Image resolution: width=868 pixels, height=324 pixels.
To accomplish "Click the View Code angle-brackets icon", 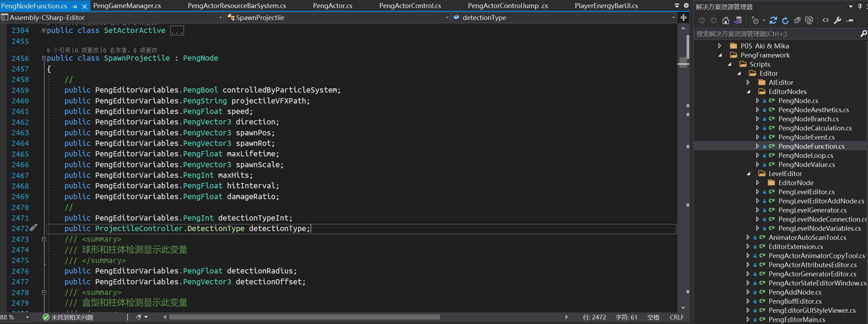I will pyautogui.click(x=826, y=20).
